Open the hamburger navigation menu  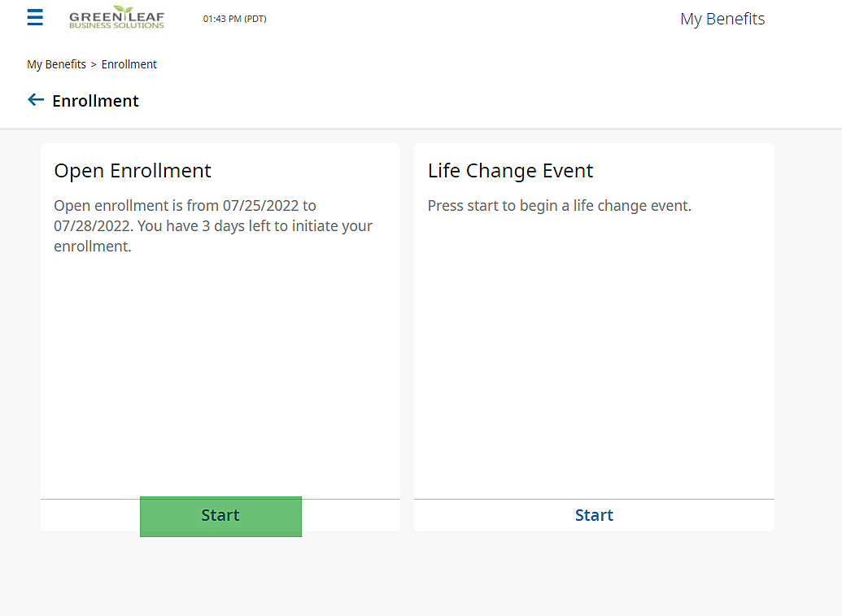35,17
